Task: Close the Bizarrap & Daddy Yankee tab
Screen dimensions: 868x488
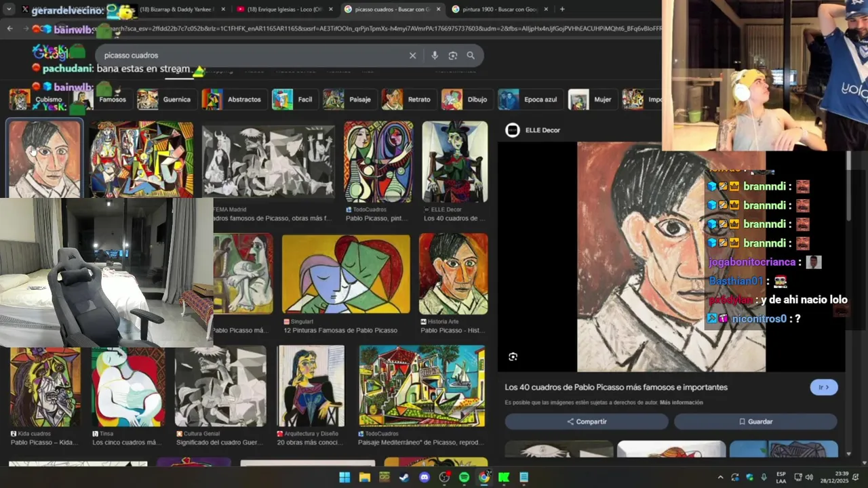Action: pyautogui.click(x=222, y=9)
